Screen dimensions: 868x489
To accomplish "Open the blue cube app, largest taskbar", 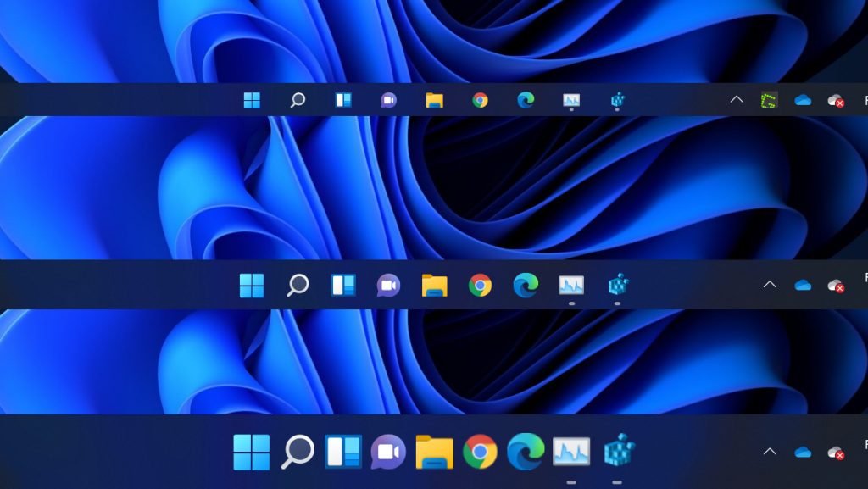I will [x=619, y=451].
